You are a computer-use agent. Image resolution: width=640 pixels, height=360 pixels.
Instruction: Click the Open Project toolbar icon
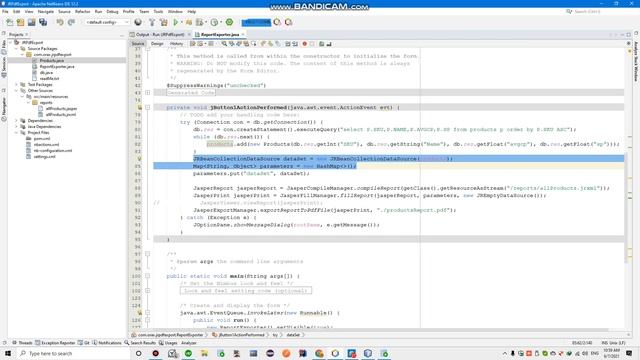click(x=31, y=22)
